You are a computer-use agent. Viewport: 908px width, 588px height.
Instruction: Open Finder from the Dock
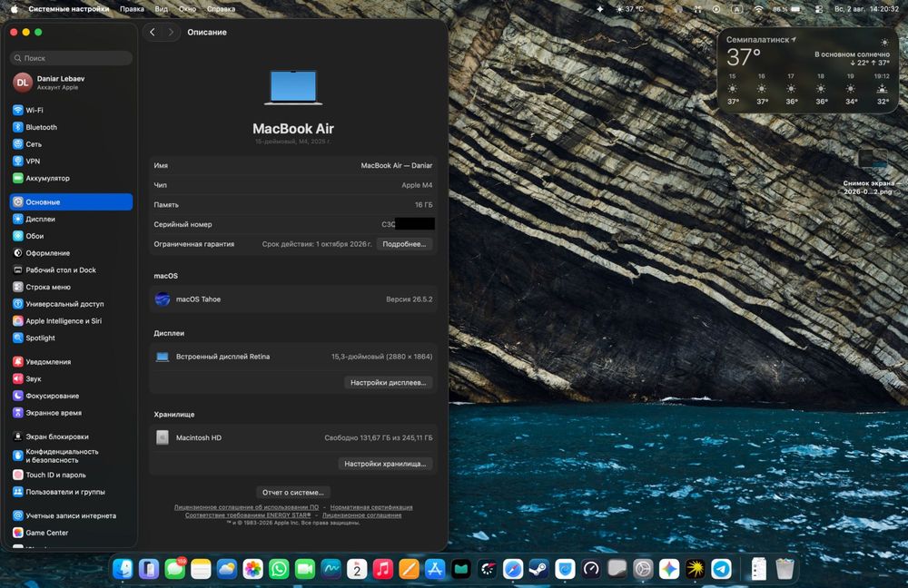coord(123,569)
